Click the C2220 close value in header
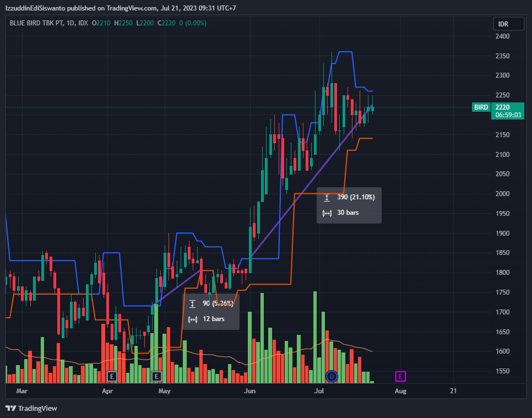Screen dimensions: 532x418 pyautogui.click(x=166, y=23)
